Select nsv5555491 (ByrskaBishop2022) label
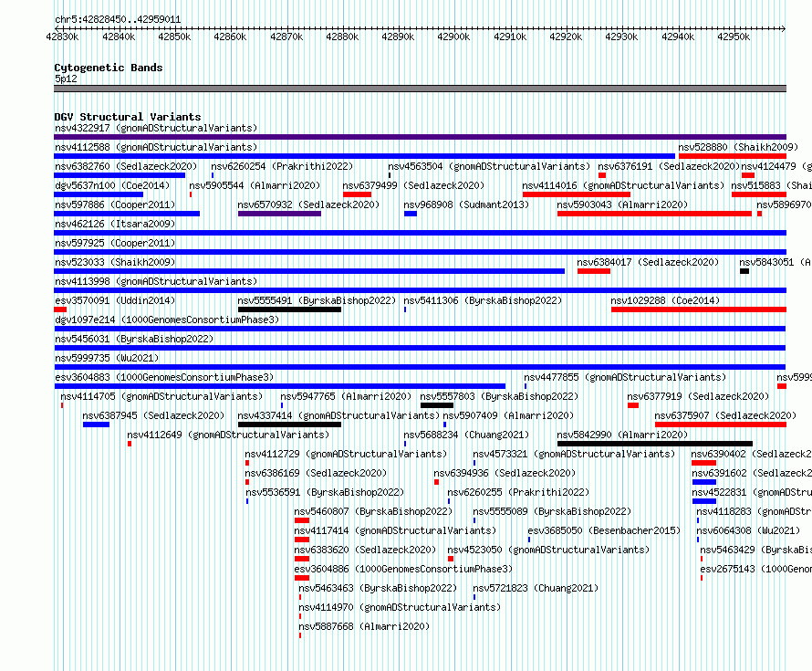The image size is (812, 671). pyautogui.click(x=317, y=300)
